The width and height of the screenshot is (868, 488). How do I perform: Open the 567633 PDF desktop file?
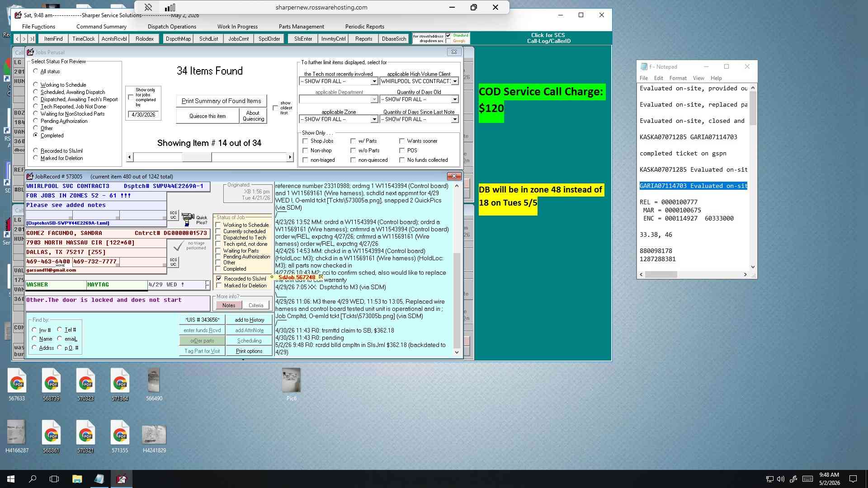pyautogui.click(x=17, y=385)
